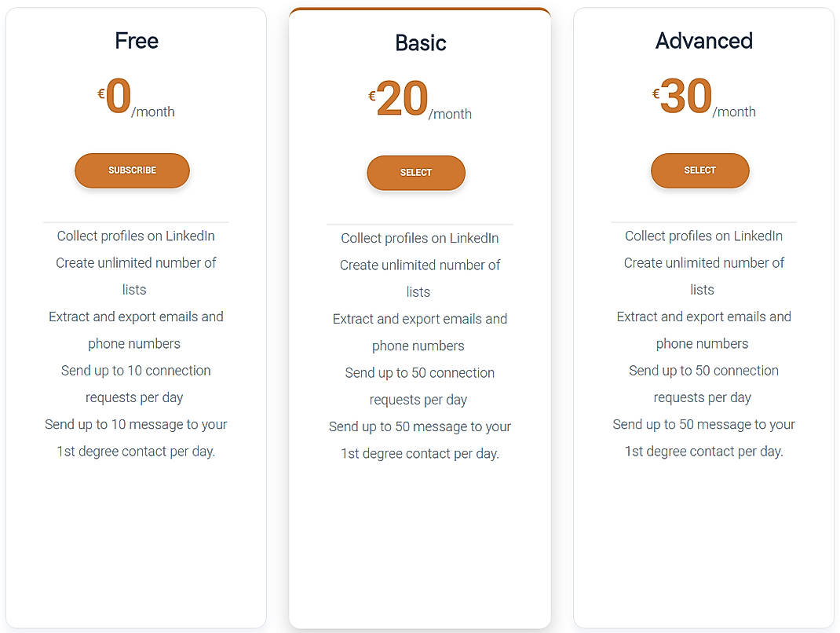Viewport: 840px width, 633px height.
Task: Click the €20 per month price
Action: click(416, 101)
